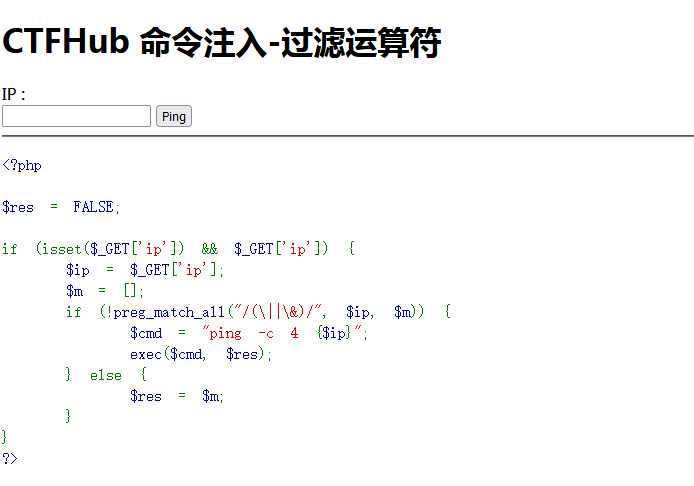Click the "} else {" code line
This screenshot has height=486, width=694.
(106, 374)
